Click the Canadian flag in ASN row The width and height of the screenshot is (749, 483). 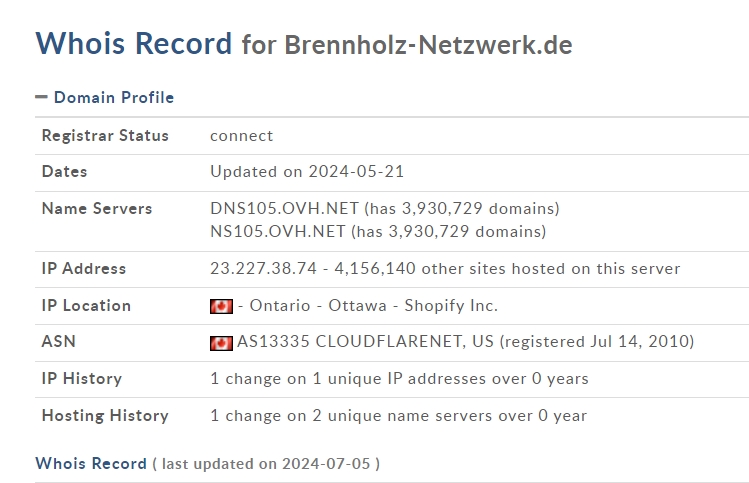[x=221, y=343]
